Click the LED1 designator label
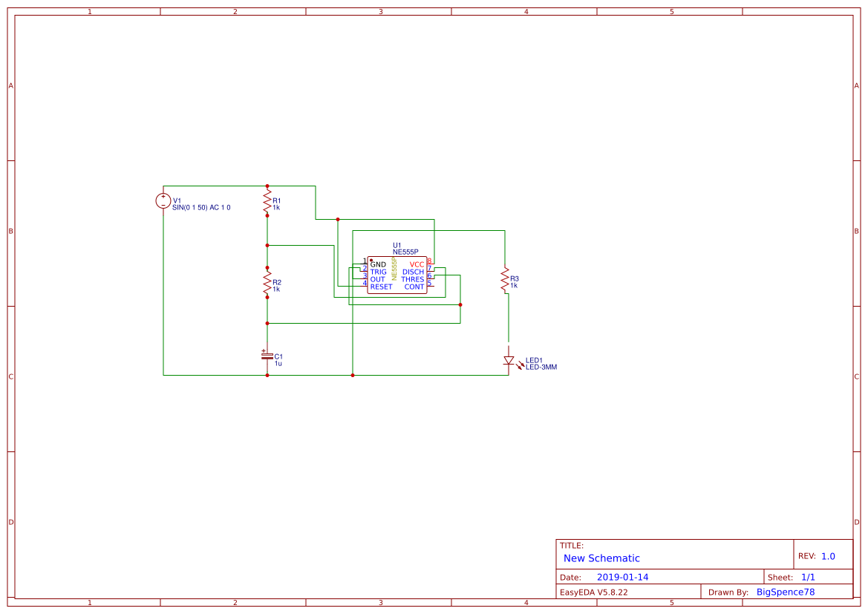Viewport: 868px width, 614px height. (534, 360)
